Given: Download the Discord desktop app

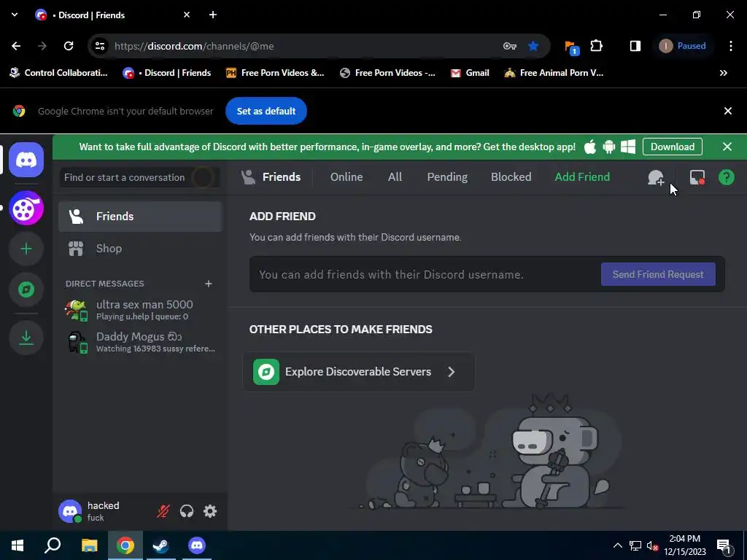Looking at the screenshot, I should (x=672, y=147).
